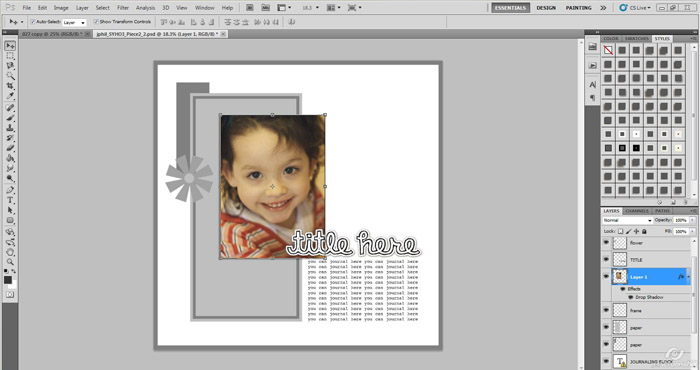The width and height of the screenshot is (700, 370).
Task: Select the Zoom tool in toolbox
Action: pos(10,262)
